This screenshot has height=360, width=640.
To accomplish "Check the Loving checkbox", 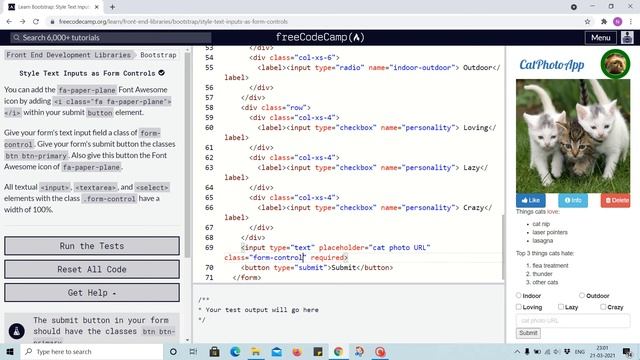I will 518,307.
